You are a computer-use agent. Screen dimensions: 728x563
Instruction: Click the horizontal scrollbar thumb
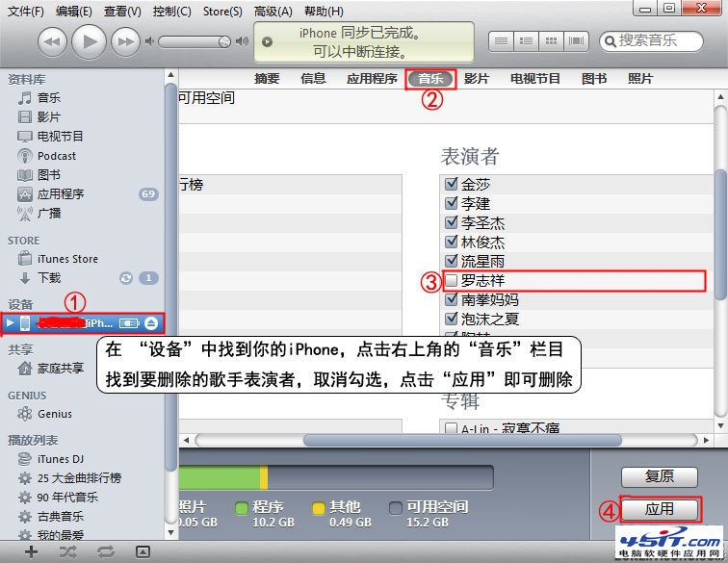[462, 440]
